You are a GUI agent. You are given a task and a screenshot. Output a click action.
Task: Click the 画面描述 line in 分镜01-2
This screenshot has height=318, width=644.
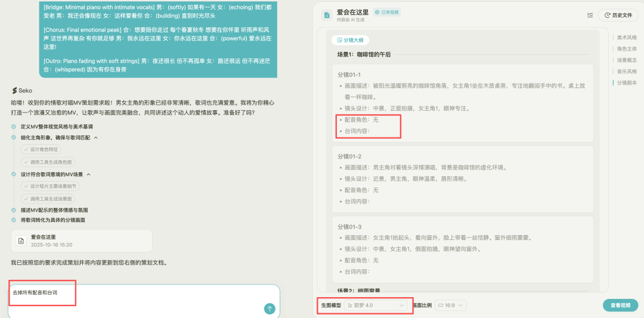[x=426, y=167]
